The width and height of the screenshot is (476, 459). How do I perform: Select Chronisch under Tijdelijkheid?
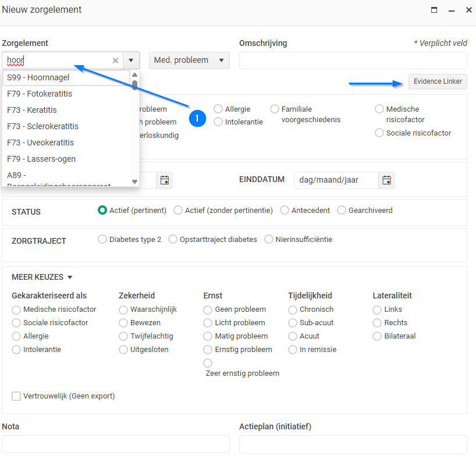pos(293,309)
